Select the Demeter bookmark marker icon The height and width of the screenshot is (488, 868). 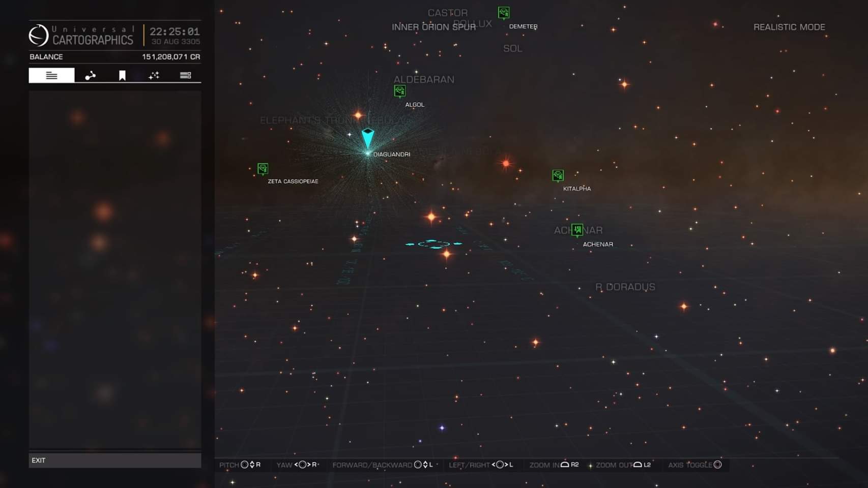tap(504, 13)
